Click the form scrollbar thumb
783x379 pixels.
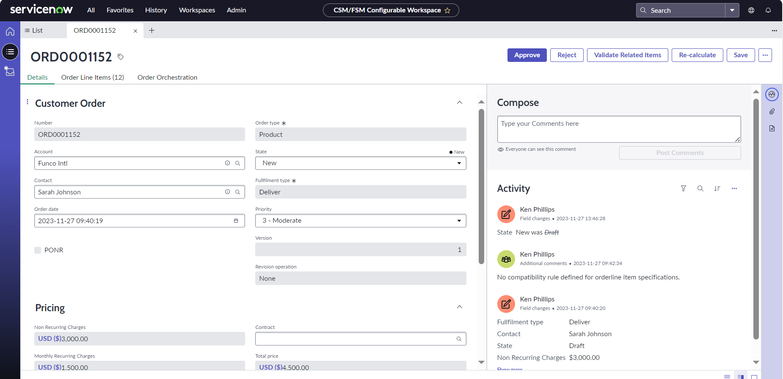[481, 186]
